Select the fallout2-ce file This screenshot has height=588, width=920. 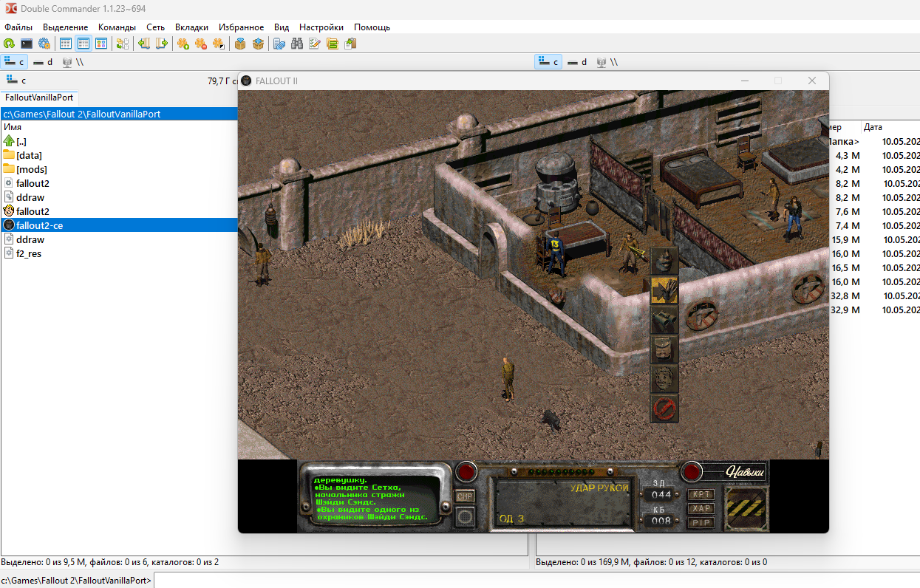119,225
